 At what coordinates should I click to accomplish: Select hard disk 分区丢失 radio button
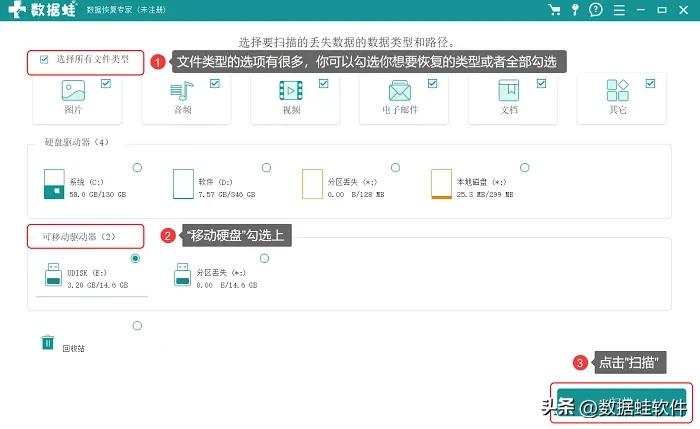coord(395,167)
